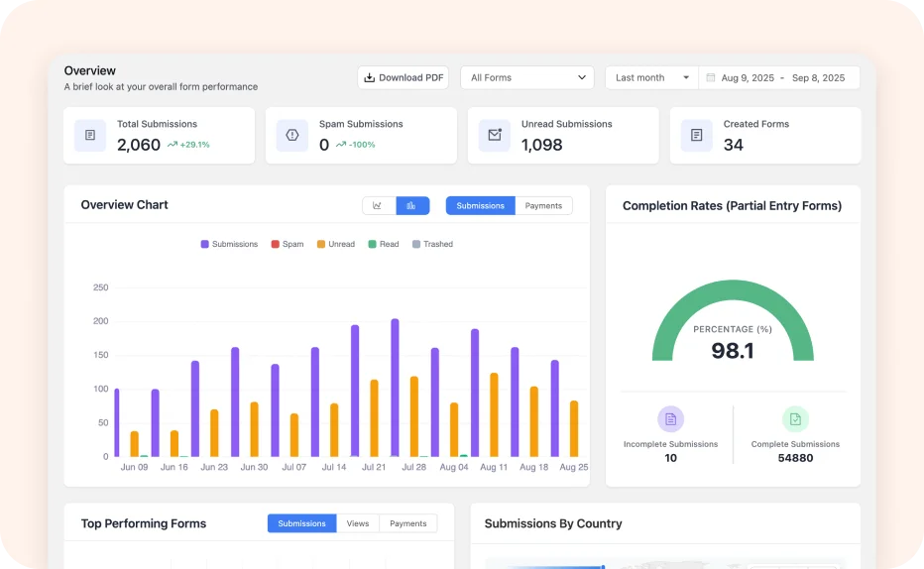Select Payments tab in Overview Chart

(543, 205)
